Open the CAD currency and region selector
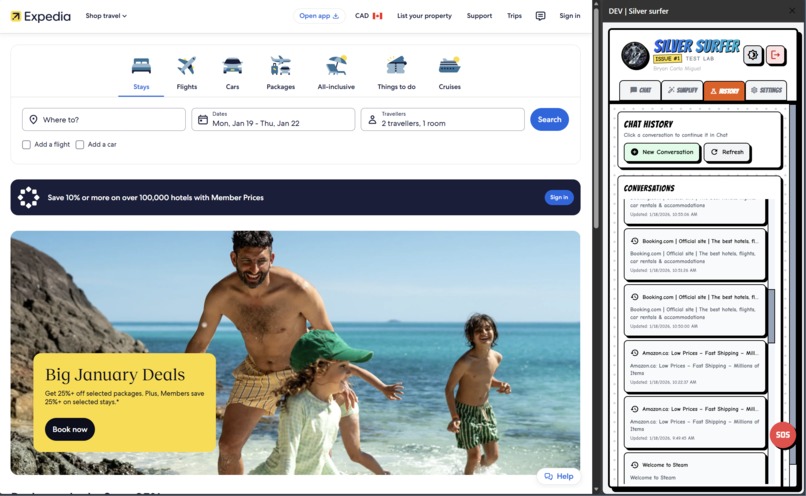The image size is (806, 496). pos(369,16)
